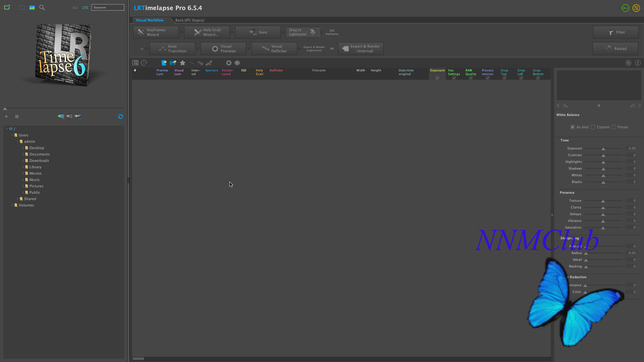Click the stop preview button
644x362 pixels.
(x=17, y=116)
